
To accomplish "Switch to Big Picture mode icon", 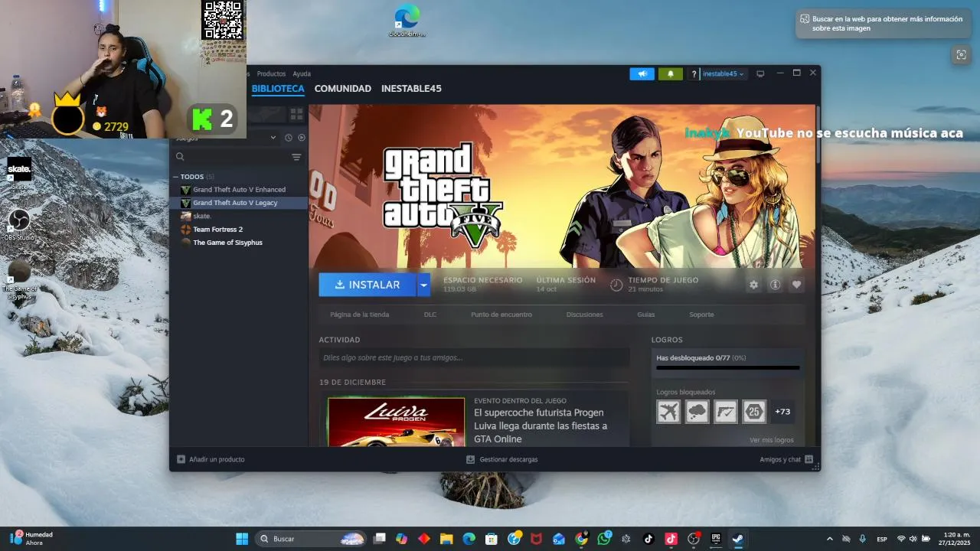I will 760,74.
